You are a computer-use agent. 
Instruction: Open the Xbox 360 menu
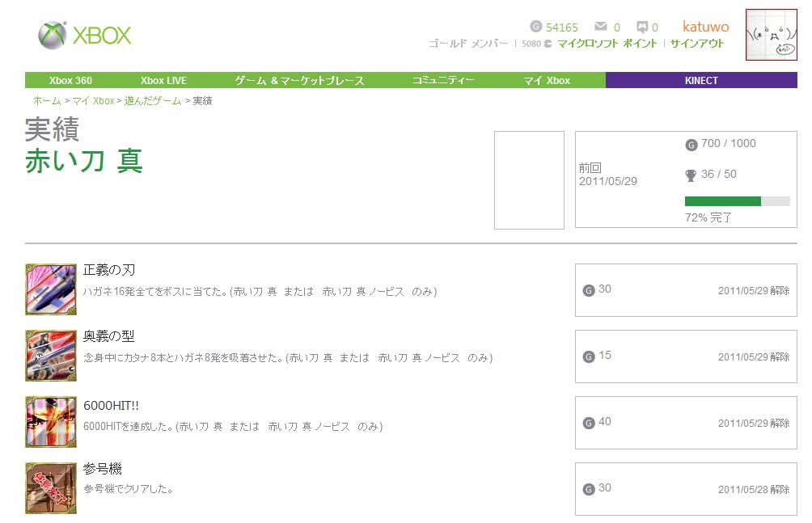(x=70, y=80)
